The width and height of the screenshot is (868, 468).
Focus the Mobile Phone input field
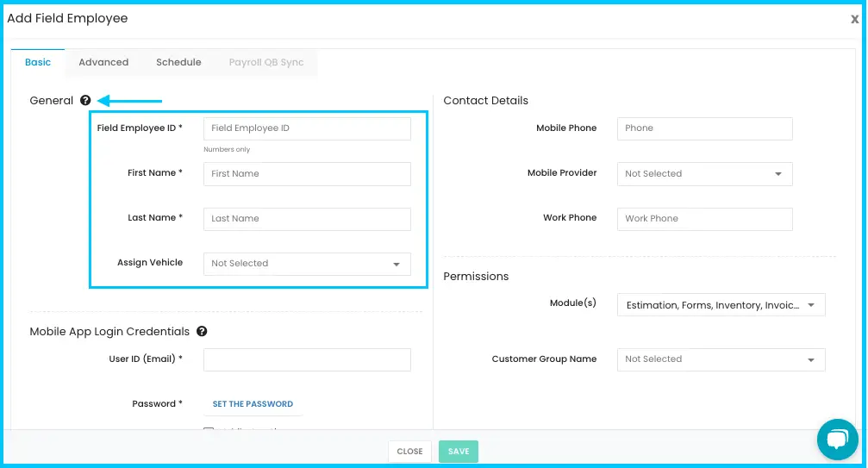pos(705,128)
